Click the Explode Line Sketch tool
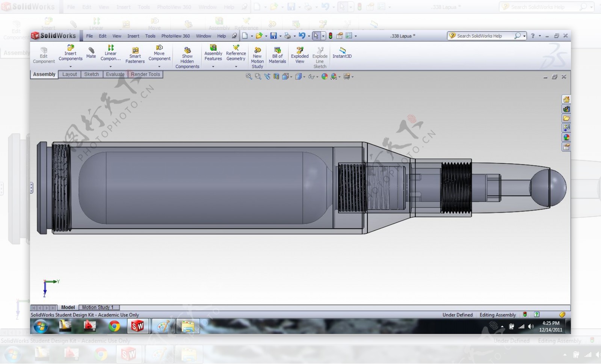The width and height of the screenshot is (601, 364). [x=320, y=58]
